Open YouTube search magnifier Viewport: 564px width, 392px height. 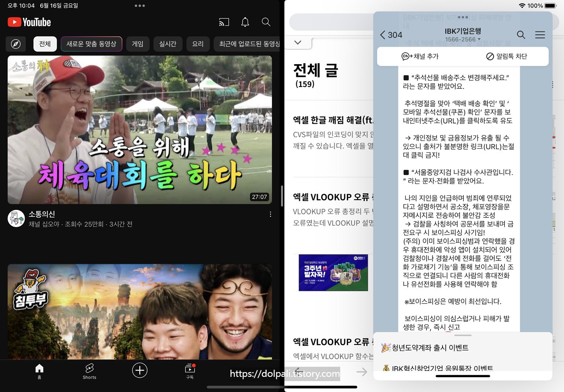[x=266, y=22]
